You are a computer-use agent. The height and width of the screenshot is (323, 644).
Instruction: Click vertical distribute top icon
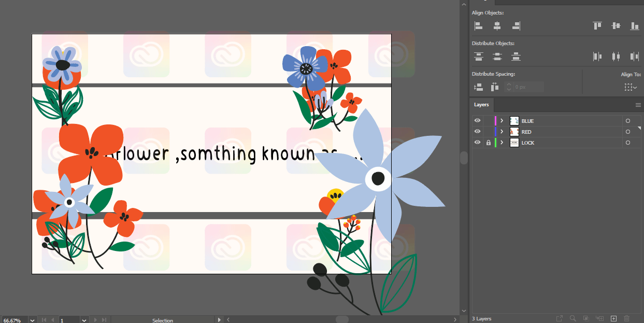[x=478, y=56]
